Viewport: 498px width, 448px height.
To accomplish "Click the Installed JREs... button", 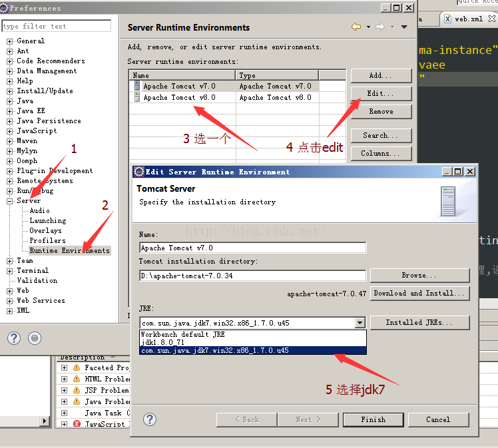I will [x=419, y=323].
